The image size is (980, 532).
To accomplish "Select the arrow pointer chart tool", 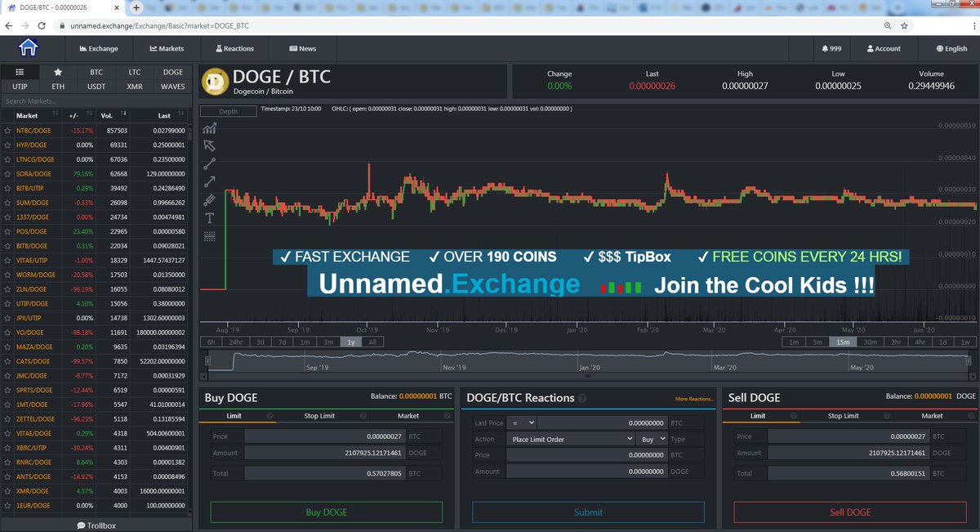I will coord(210,145).
